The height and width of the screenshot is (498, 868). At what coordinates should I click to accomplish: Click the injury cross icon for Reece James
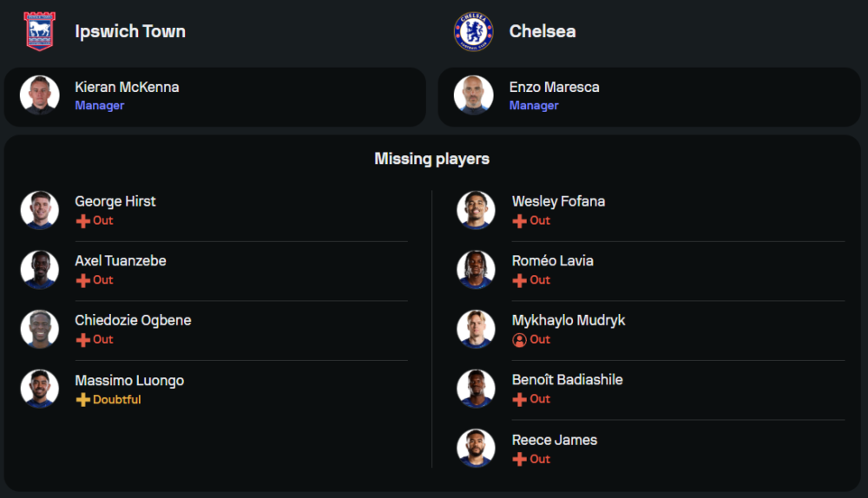pos(520,460)
